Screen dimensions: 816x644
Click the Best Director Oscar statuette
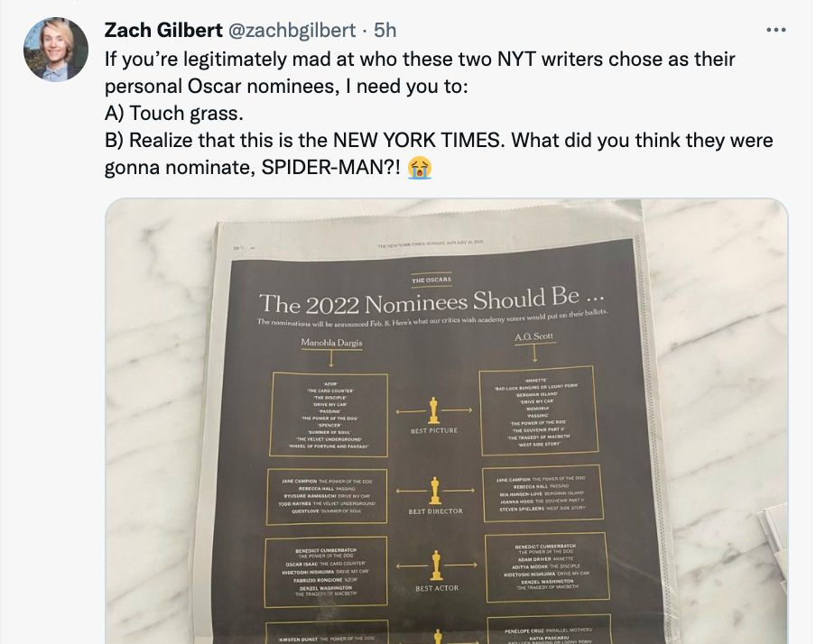click(x=435, y=491)
